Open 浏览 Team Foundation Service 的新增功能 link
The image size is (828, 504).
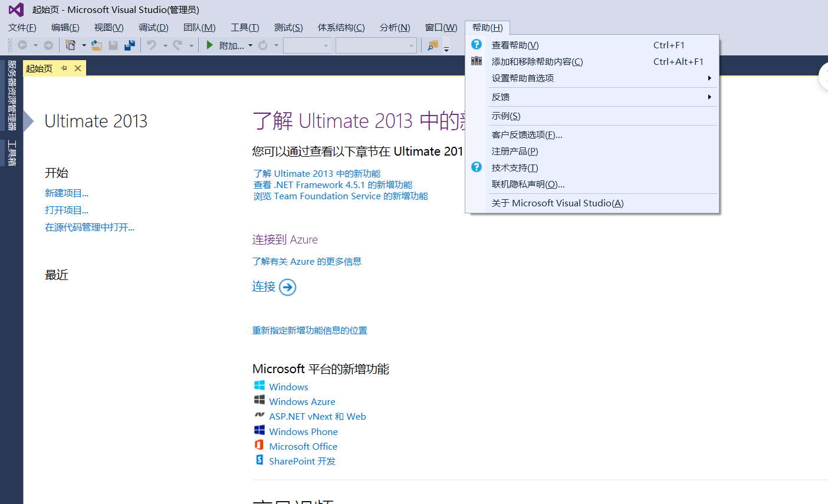tap(341, 196)
